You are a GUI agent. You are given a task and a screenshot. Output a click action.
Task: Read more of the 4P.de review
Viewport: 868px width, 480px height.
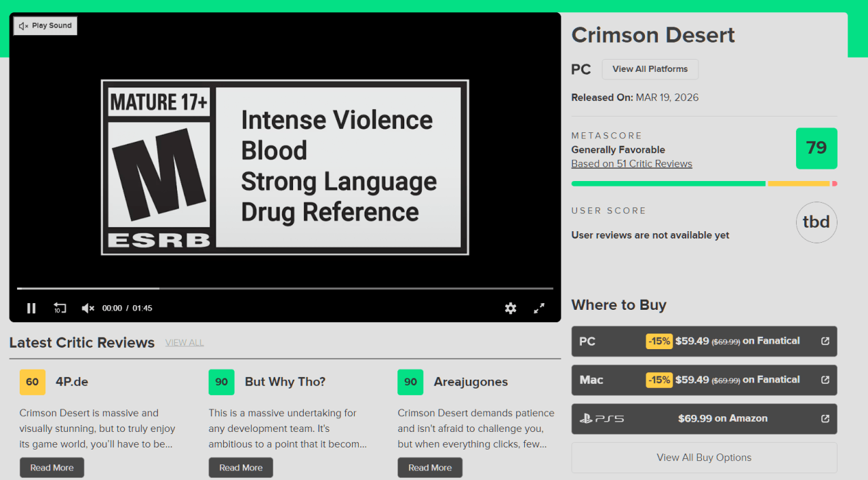(x=52, y=468)
